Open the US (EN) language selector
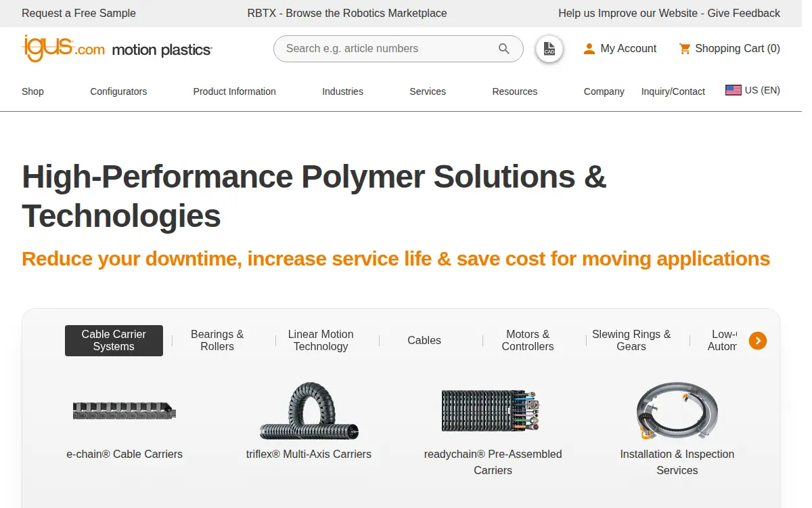The image size is (812, 508). click(x=752, y=90)
